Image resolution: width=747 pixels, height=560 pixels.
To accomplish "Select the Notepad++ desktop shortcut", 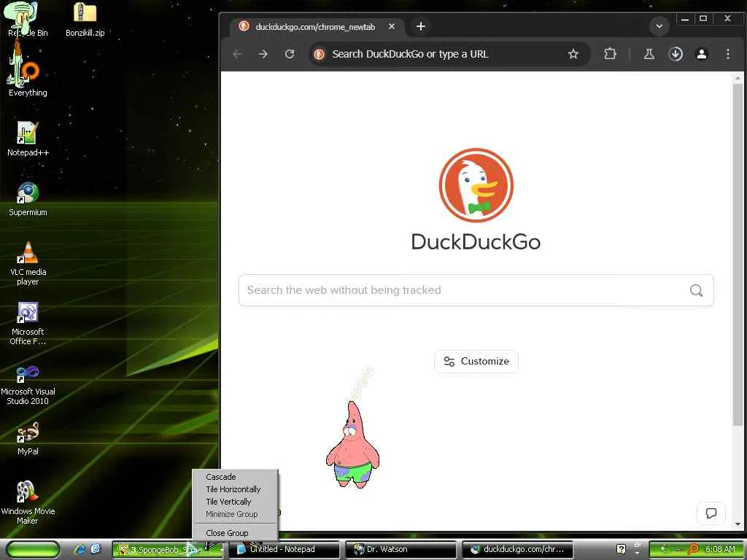I will (x=28, y=138).
